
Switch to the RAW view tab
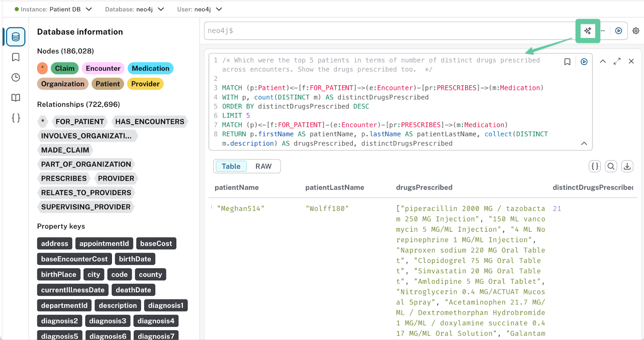[x=263, y=166]
